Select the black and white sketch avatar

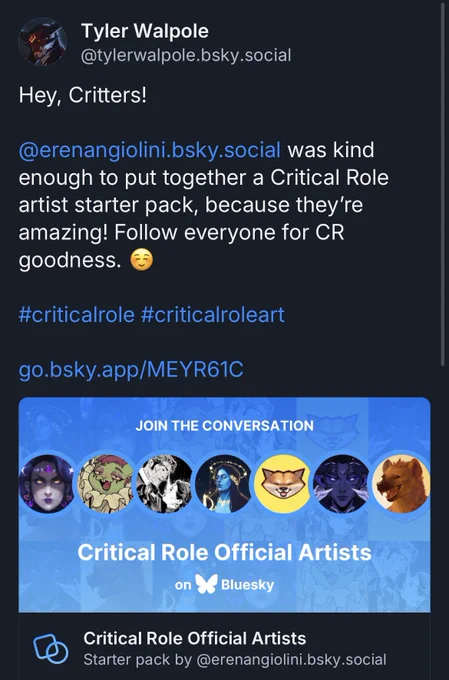(164, 484)
